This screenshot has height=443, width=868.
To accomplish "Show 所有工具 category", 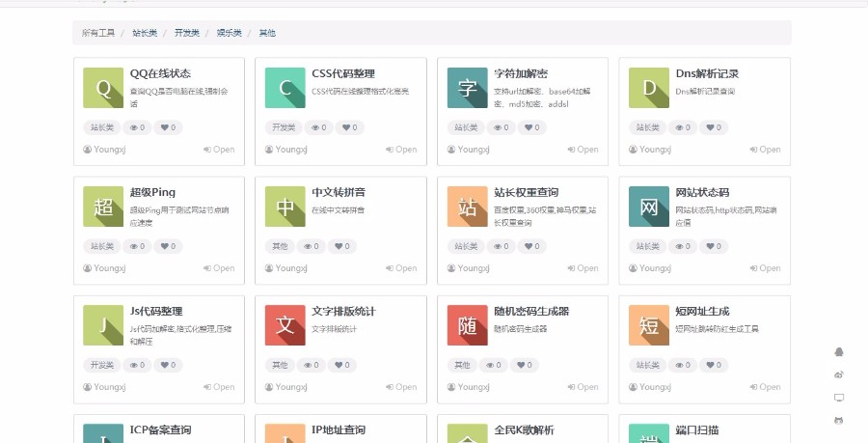I will (x=98, y=33).
